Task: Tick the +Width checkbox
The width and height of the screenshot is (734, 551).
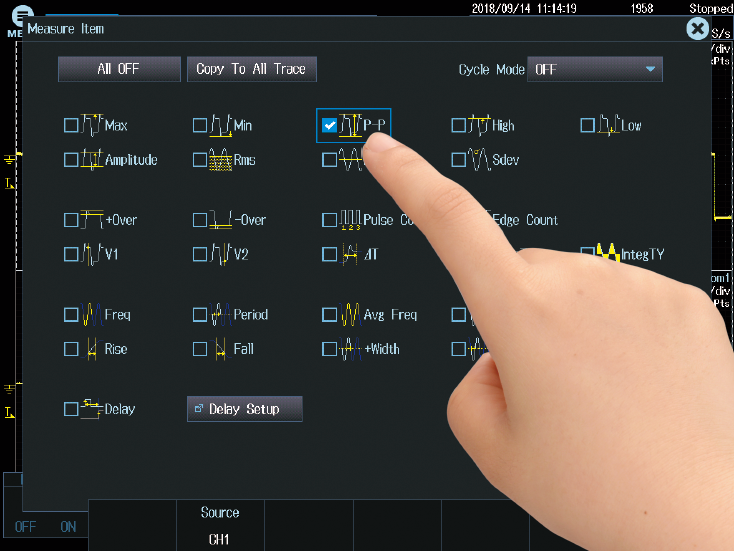Action: [330, 349]
